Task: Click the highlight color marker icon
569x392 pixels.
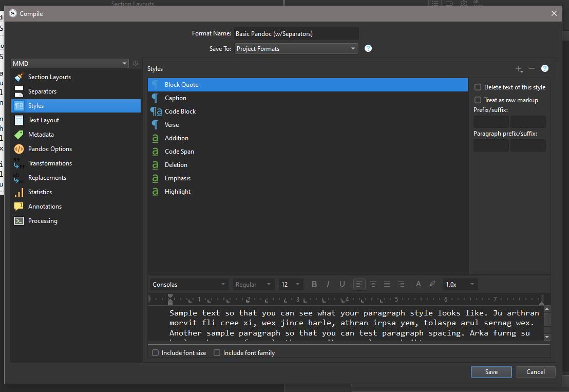Action: (x=432, y=284)
